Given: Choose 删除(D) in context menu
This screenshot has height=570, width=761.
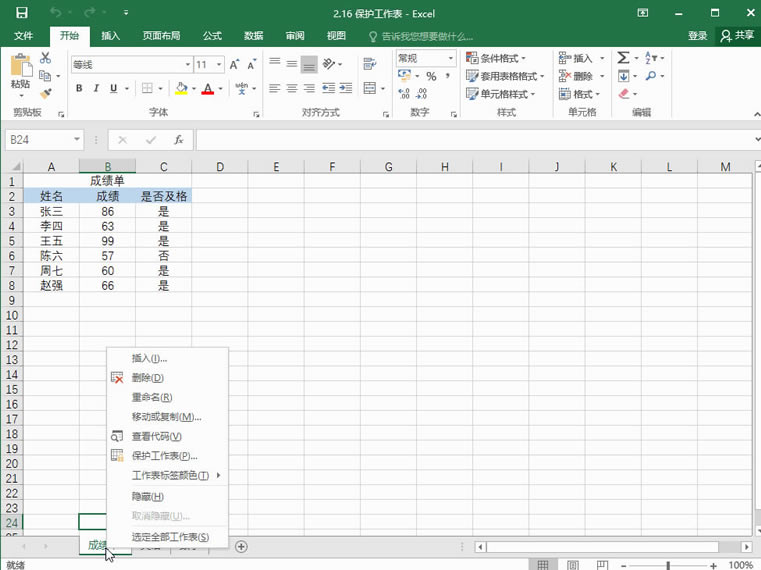Looking at the screenshot, I should 167,378.
